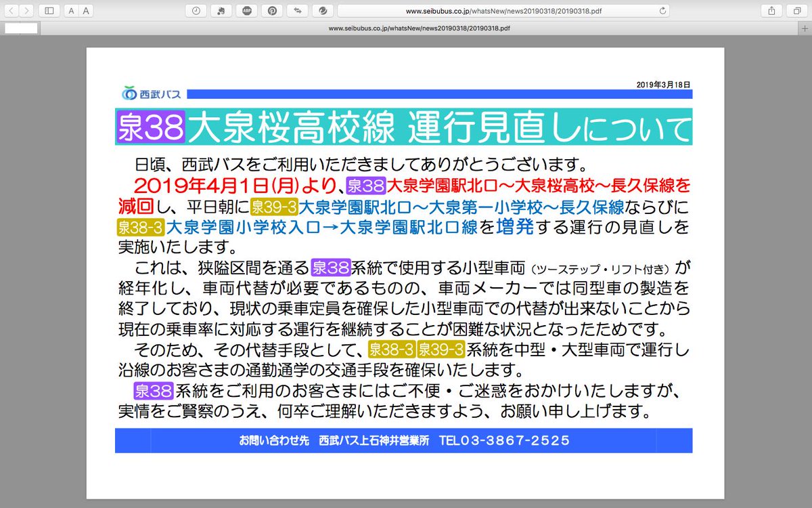Select the 20190318.pdf tab
Viewport: 812px width, 508px height.
click(420, 28)
